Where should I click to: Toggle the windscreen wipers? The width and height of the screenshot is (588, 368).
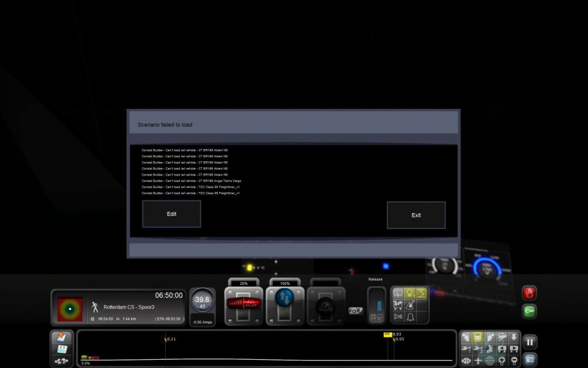[397, 293]
